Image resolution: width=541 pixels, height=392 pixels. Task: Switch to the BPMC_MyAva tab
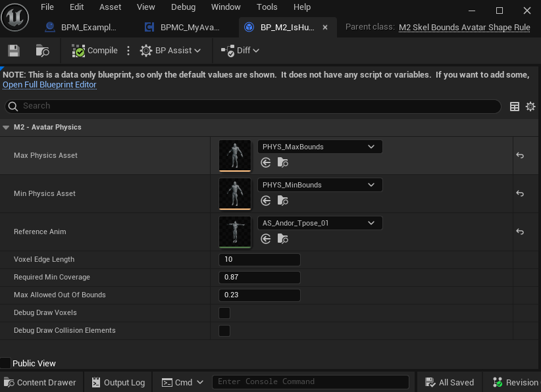tap(189, 28)
